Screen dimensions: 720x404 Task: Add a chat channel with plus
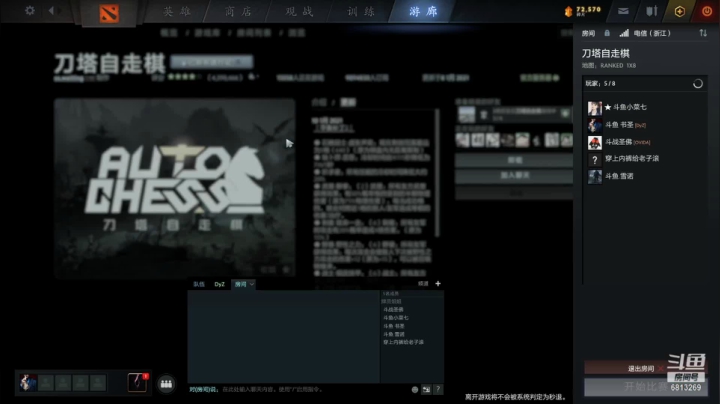point(438,284)
